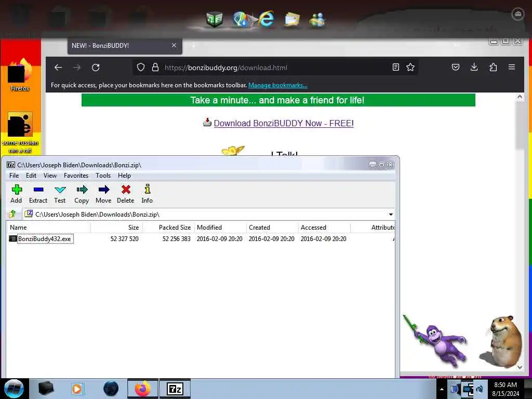Click the purple Bonzi gorilla image
The image size is (532, 399).
pyautogui.click(x=436, y=341)
